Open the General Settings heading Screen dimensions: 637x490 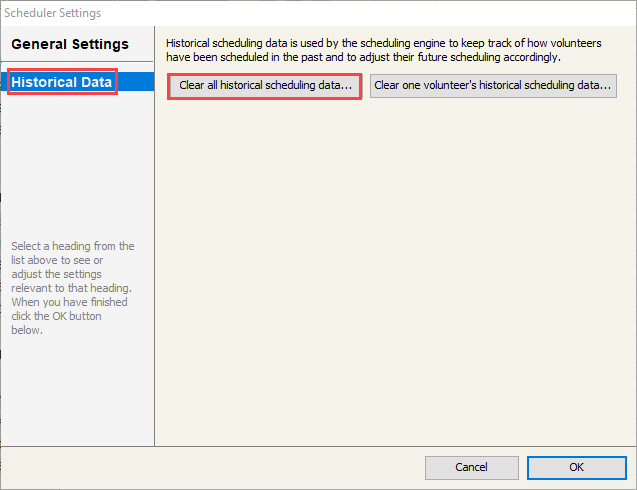click(70, 45)
